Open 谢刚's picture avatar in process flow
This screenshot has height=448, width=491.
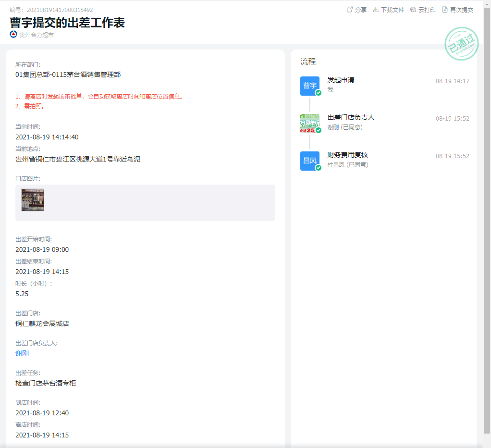310,124
